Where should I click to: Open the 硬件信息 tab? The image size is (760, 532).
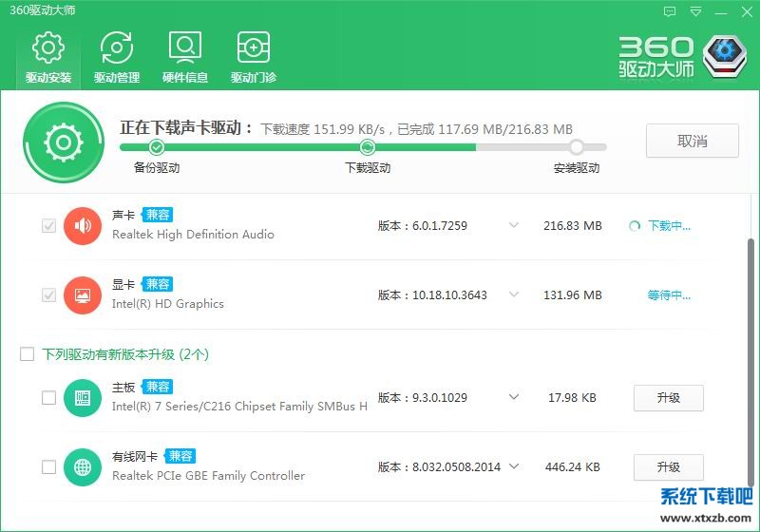[185, 57]
